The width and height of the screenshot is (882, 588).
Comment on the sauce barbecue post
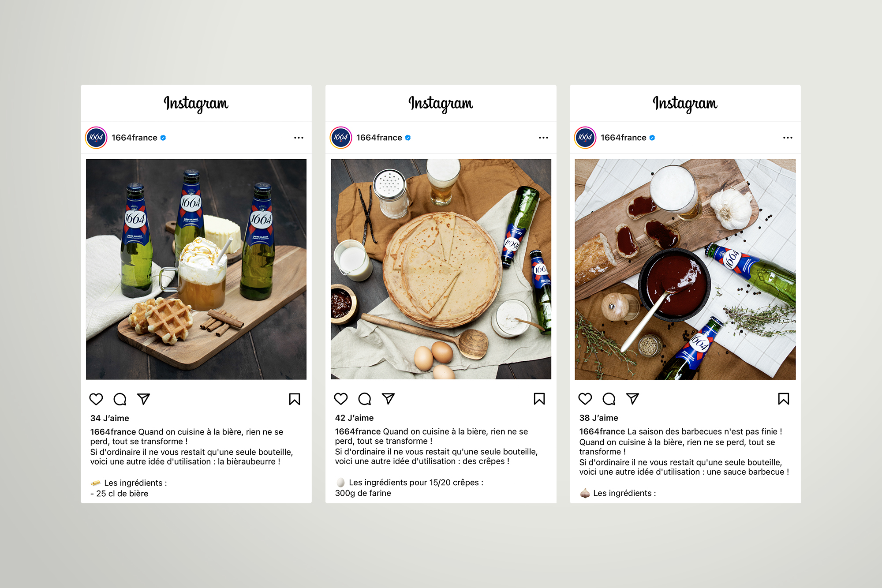click(609, 399)
